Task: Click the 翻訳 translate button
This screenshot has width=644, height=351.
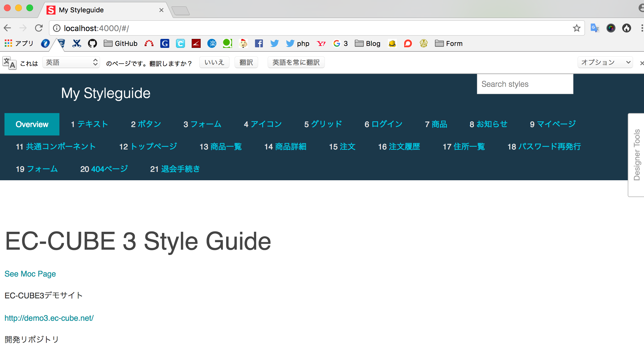Action: tap(246, 62)
